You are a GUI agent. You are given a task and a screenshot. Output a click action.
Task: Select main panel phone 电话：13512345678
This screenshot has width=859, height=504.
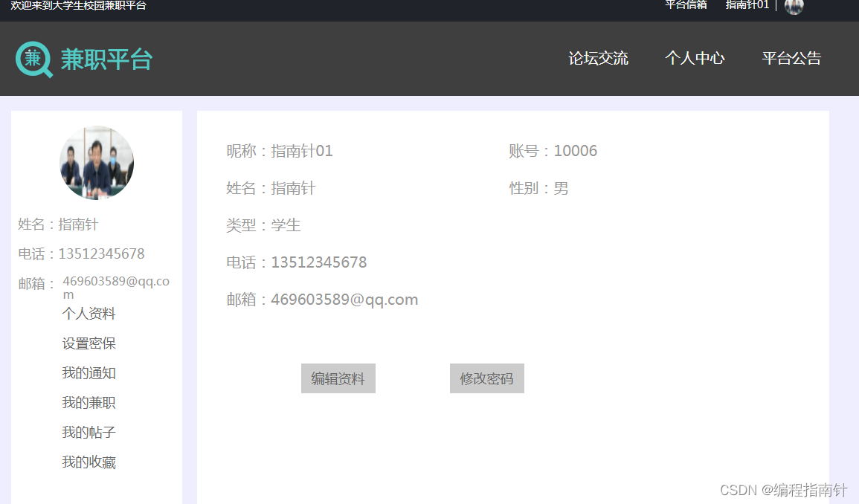297,262
